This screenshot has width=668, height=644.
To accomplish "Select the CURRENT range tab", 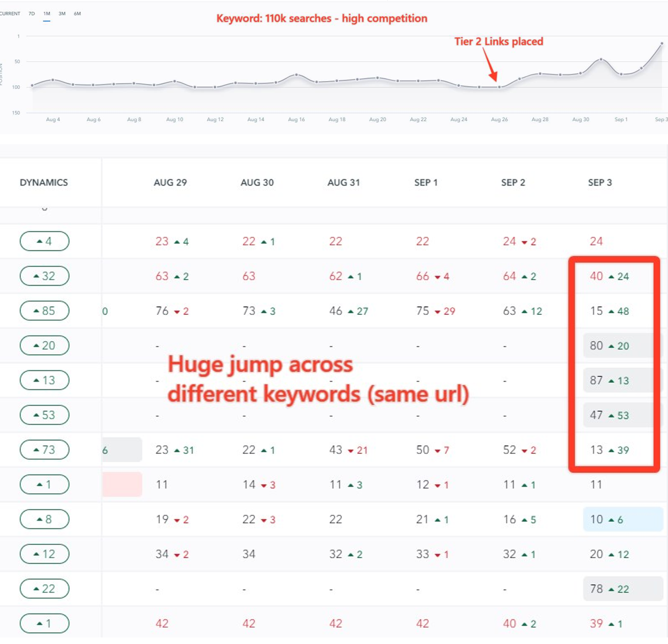I will pos(10,14).
